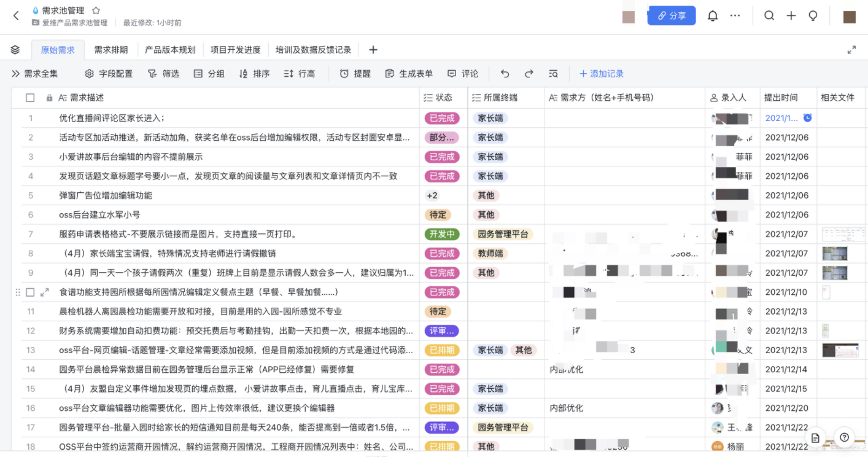Open the 所属终端 column header menu

point(506,98)
